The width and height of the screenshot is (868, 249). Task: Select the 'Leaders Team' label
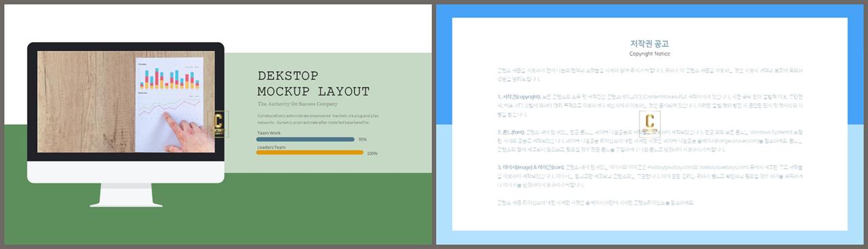[x=271, y=147]
